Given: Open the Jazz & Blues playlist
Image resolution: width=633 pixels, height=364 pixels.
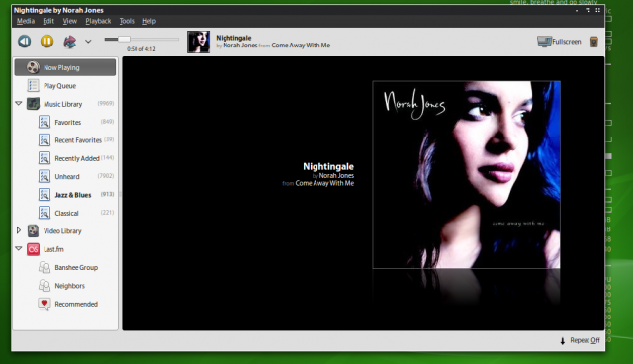Looking at the screenshot, I should (x=73, y=195).
